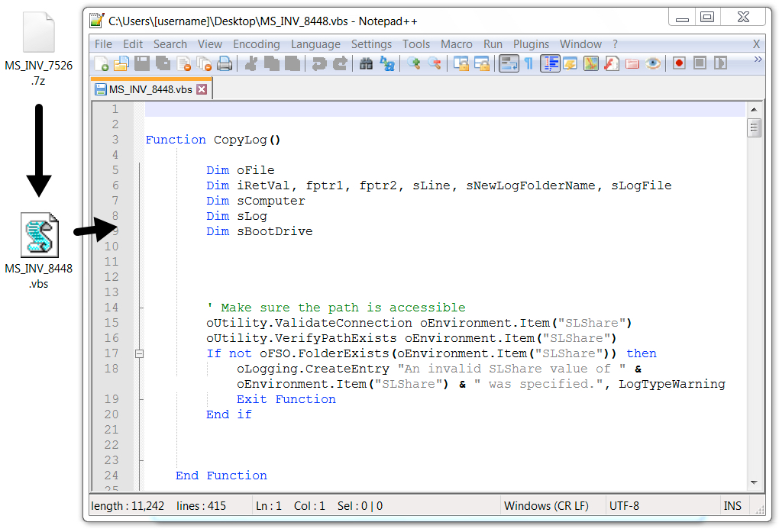Click the Paste toolbar icon

pyautogui.click(x=292, y=63)
